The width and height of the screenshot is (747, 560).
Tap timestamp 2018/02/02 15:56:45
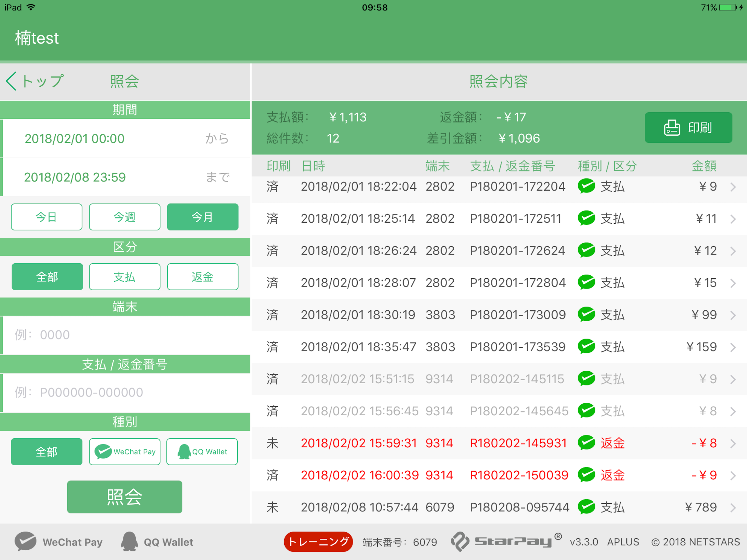(x=359, y=411)
